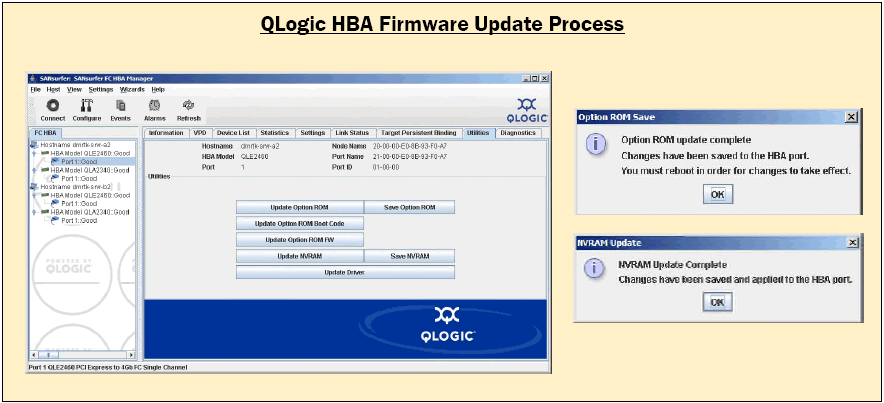This screenshot has width=884, height=403.
Task: Collapse the first HBA Model QLE2460 node
Action: coord(36,152)
